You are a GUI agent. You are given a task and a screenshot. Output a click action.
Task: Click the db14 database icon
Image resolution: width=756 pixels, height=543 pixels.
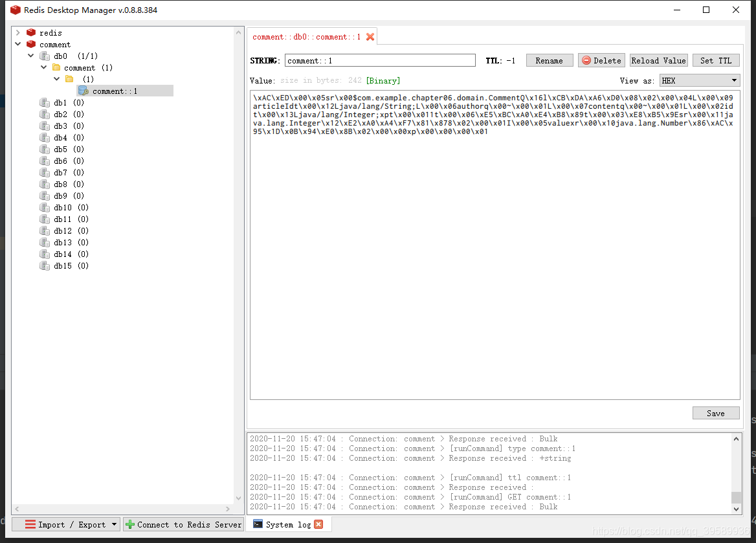[x=45, y=254]
